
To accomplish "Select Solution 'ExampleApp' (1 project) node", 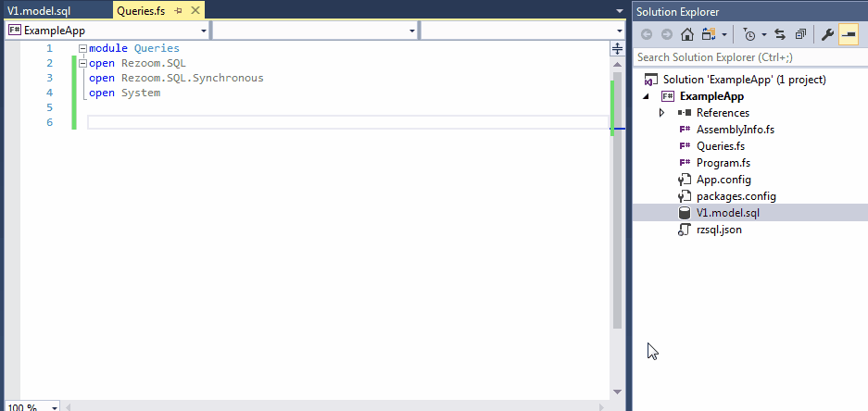I will tap(744, 80).
